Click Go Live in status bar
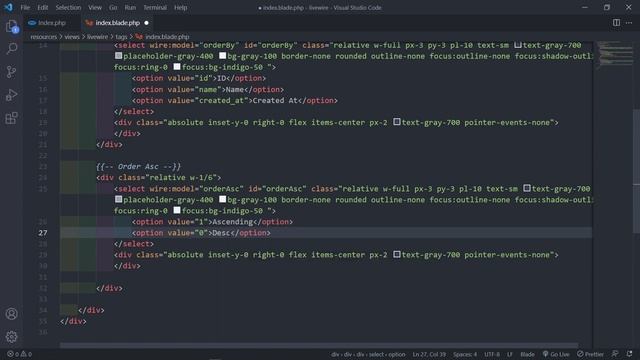This screenshot has height=360, width=640. [556, 354]
